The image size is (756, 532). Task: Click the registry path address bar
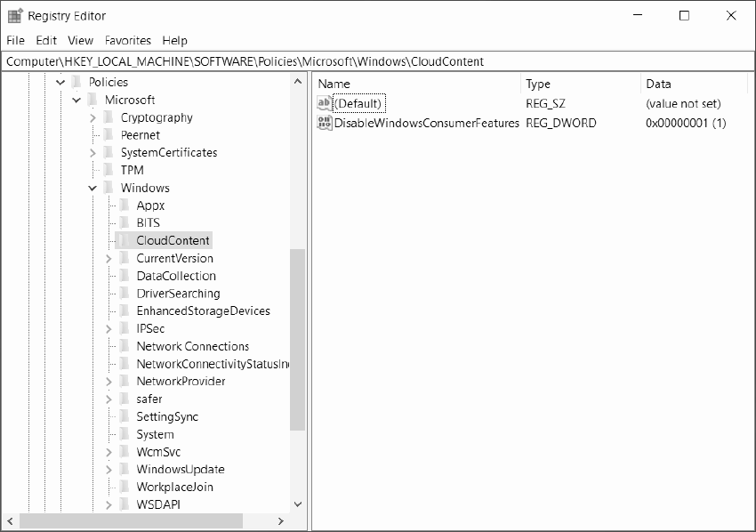[x=378, y=61]
